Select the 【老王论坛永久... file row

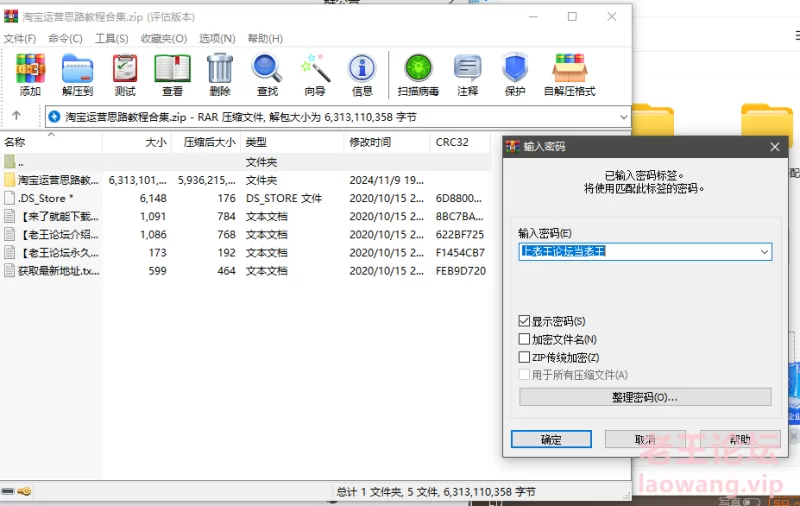(x=245, y=252)
